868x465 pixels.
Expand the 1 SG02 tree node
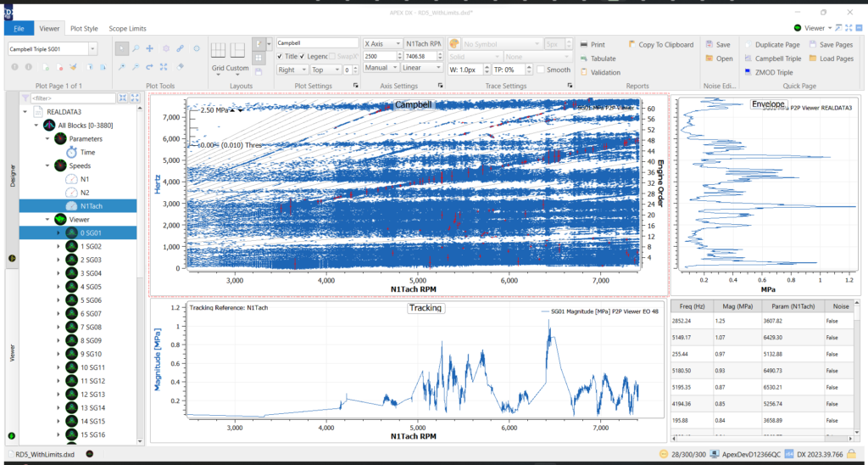point(58,246)
